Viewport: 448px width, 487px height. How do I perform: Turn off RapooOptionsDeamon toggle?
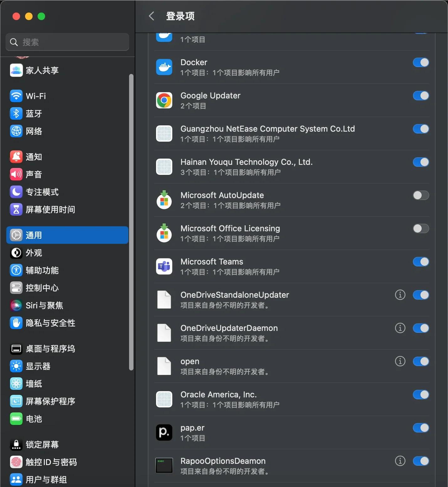421,461
